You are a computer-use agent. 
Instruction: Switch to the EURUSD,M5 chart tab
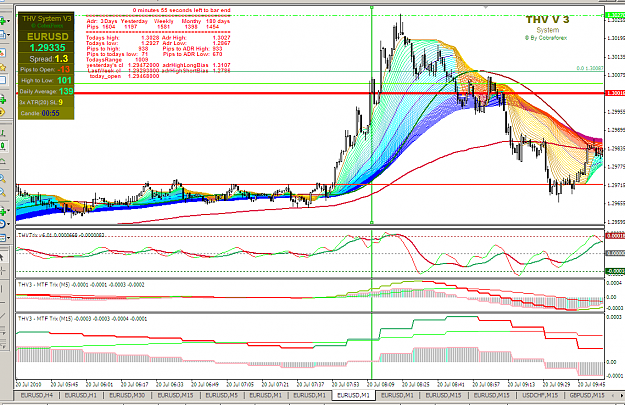[x=222, y=395]
